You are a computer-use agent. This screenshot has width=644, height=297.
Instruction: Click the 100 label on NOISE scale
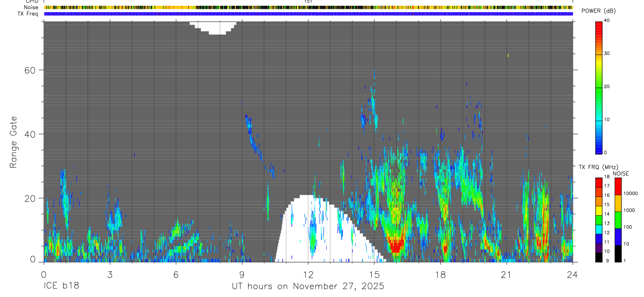point(628,227)
